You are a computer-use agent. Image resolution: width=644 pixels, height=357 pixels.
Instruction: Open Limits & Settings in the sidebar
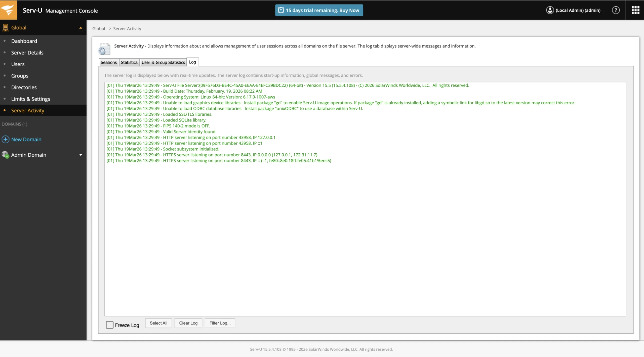[x=30, y=99]
